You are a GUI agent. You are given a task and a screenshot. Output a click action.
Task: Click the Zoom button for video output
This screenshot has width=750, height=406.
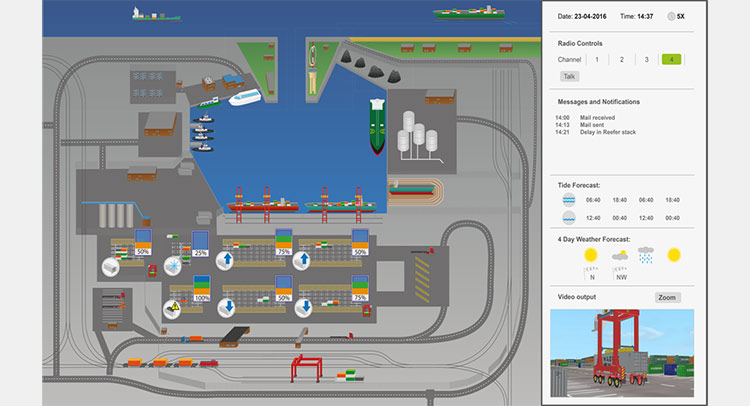click(667, 297)
